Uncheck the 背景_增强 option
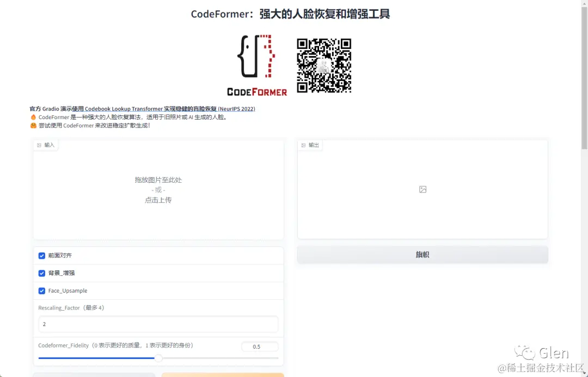 pyautogui.click(x=41, y=273)
